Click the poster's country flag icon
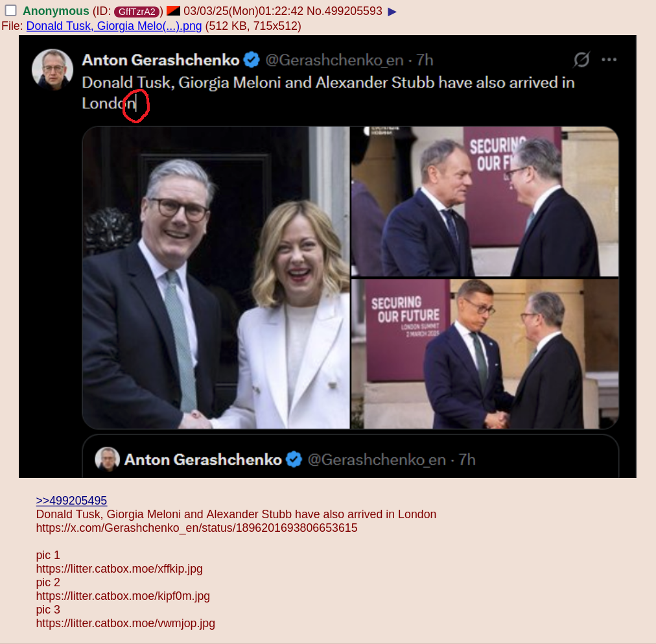This screenshot has width=656, height=644. click(173, 10)
